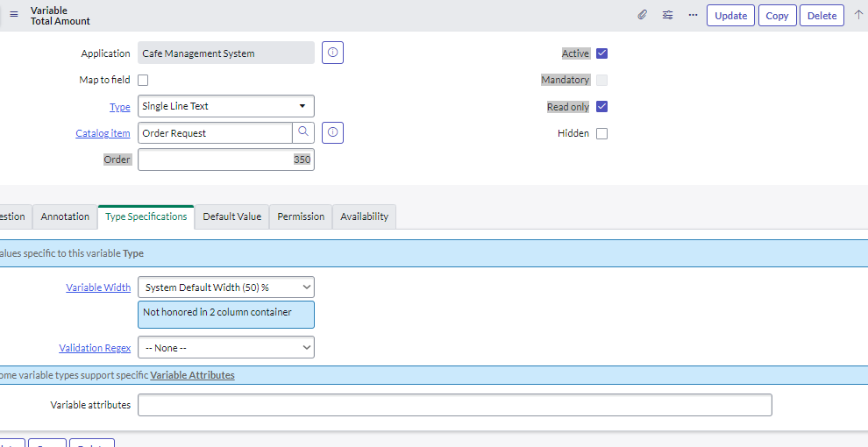Screen dimensions: 868x447
Task: Preview the Order Request record info icon
Action: point(332,132)
